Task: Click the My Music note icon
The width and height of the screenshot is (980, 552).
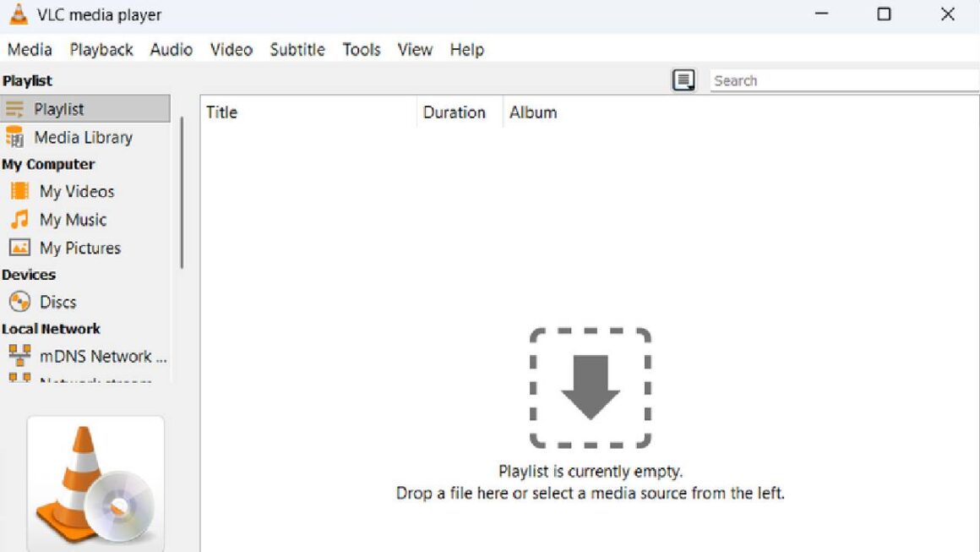Action: tap(19, 220)
